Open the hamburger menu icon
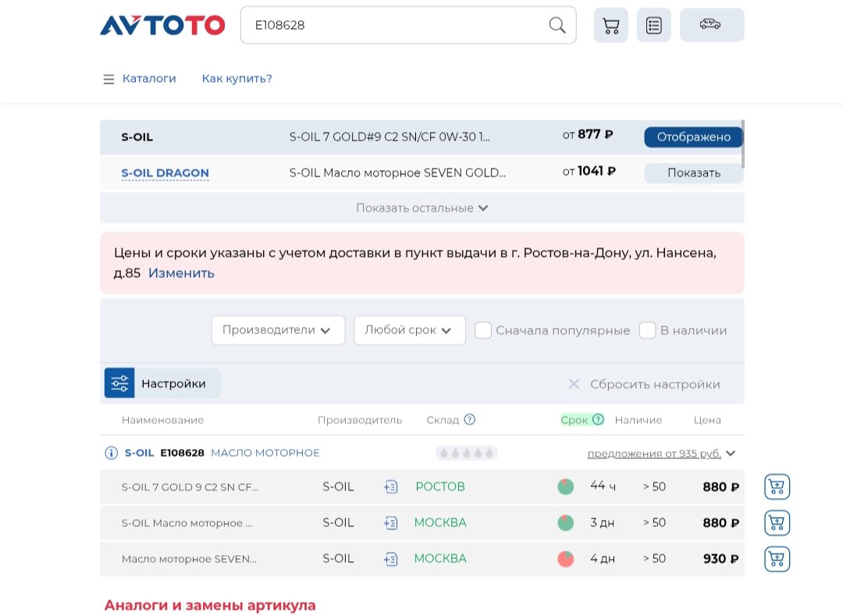 108,80
